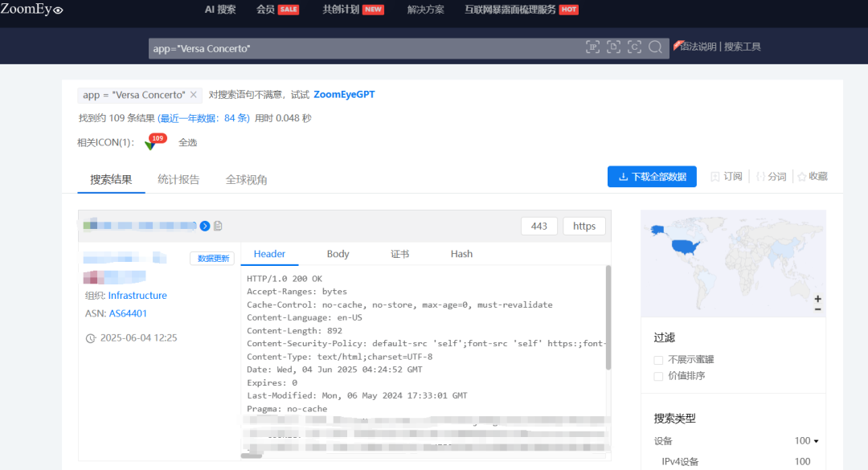Select the Body tab

tap(338, 254)
